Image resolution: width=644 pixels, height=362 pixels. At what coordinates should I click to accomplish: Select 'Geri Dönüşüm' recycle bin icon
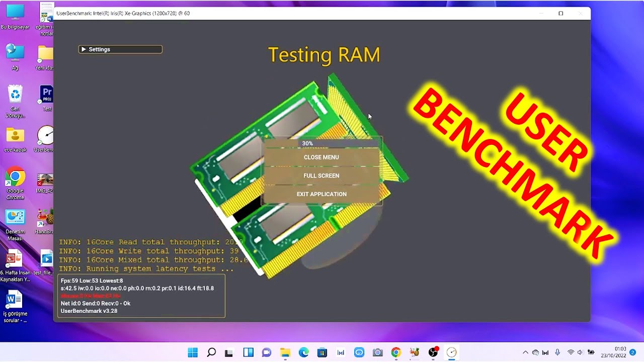pos(15,102)
